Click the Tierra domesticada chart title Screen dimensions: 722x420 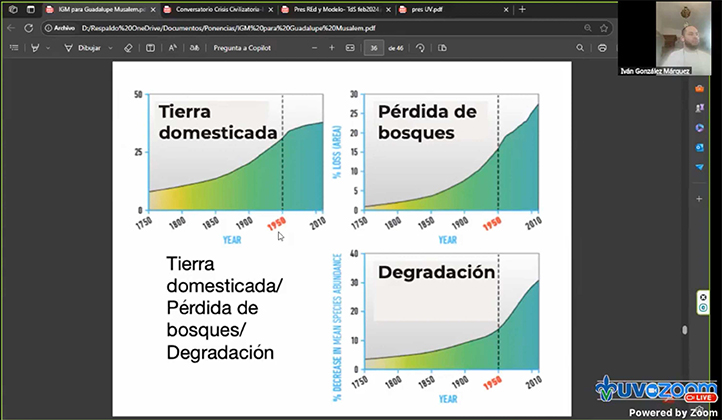(217, 122)
